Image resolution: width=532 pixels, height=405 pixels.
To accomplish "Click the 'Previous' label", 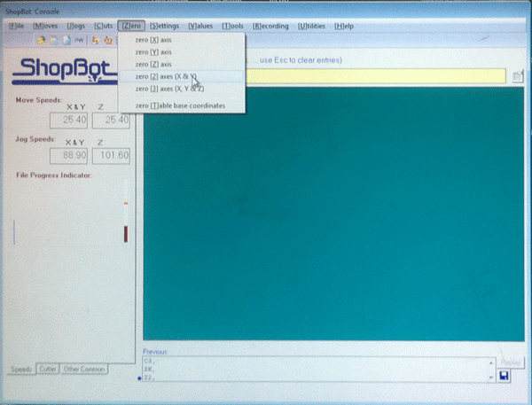I will [x=155, y=352].
